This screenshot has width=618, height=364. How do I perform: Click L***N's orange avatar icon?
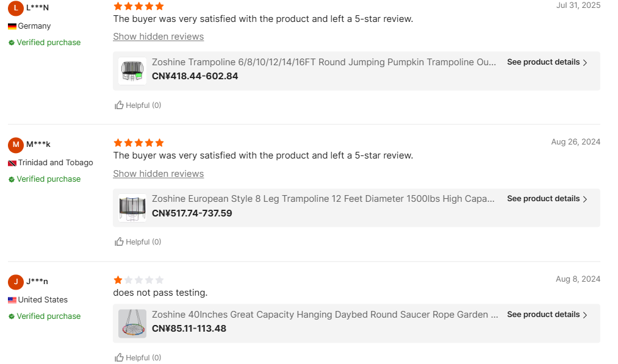(16, 8)
